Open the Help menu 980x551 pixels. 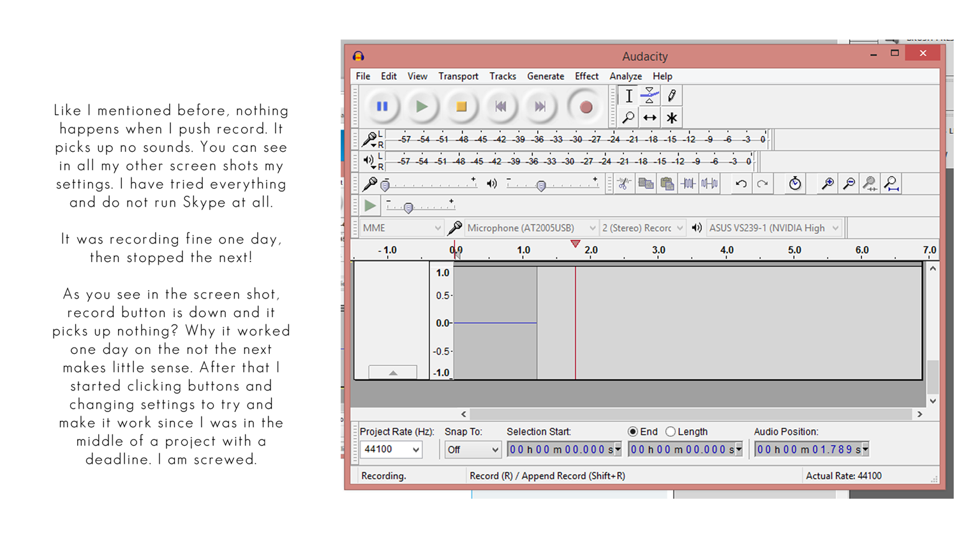(x=662, y=76)
